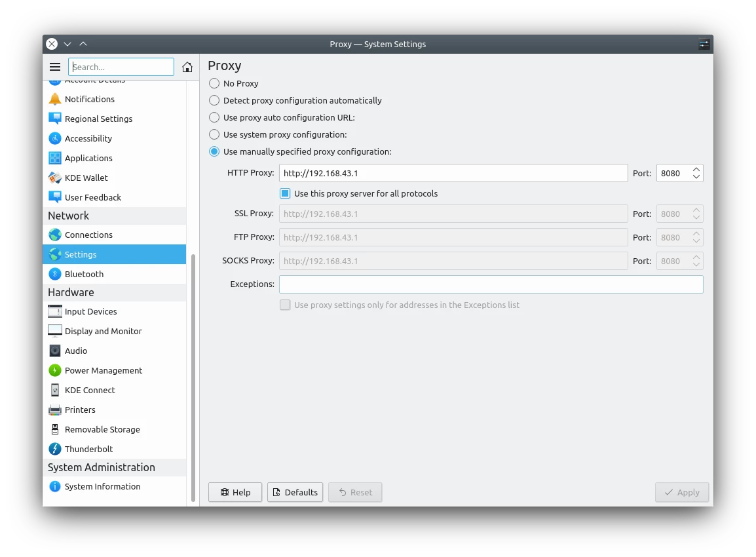Open Display and Monitor settings
The image size is (756, 557).
click(x=55, y=331)
